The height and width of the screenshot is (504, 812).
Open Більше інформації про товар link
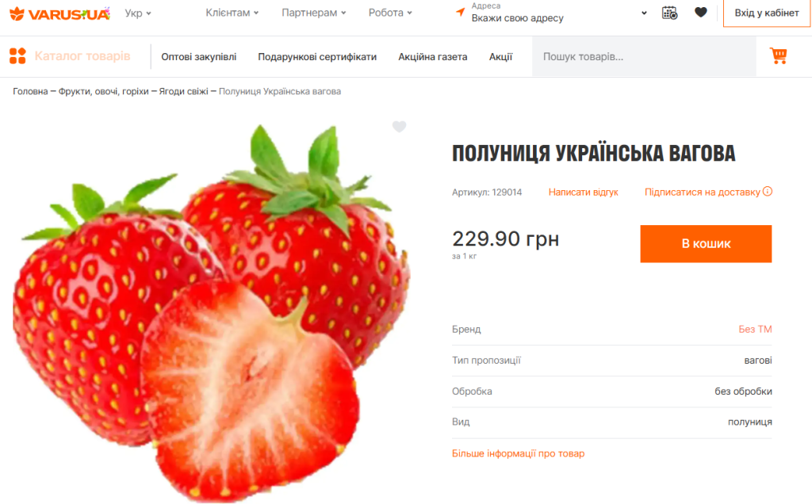tap(518, 453)
